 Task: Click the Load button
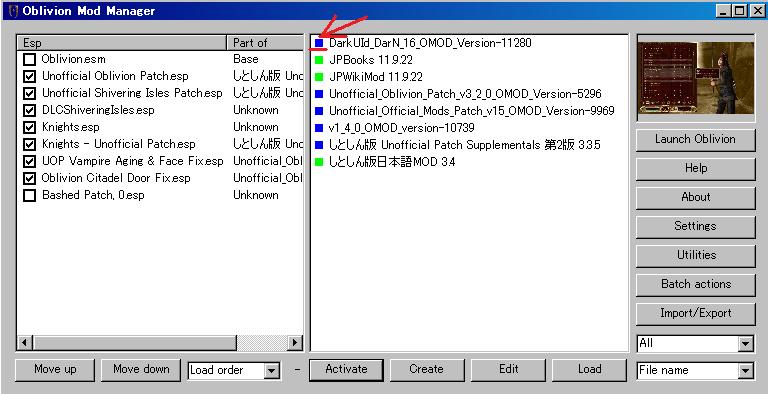tap(589, 369)
